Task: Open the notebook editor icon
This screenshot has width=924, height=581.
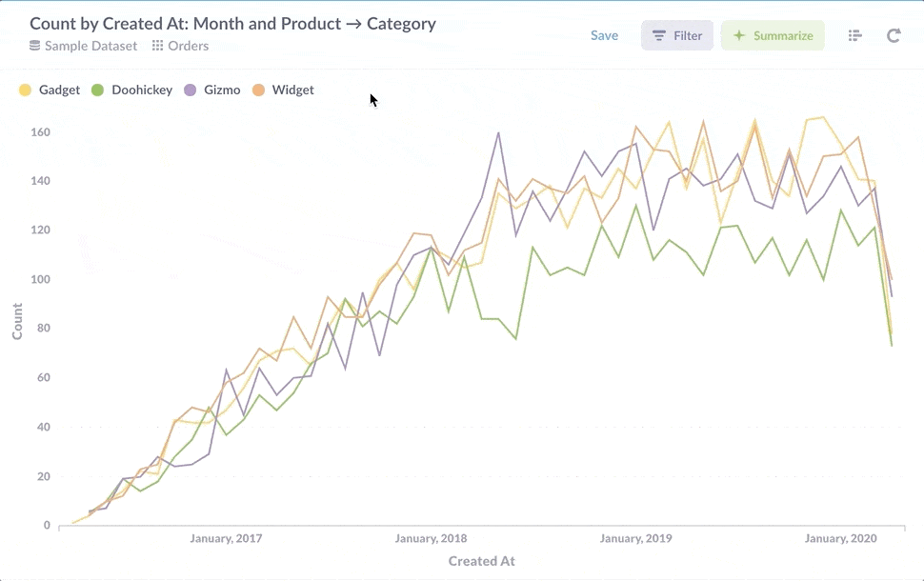Action: [854, 35]
